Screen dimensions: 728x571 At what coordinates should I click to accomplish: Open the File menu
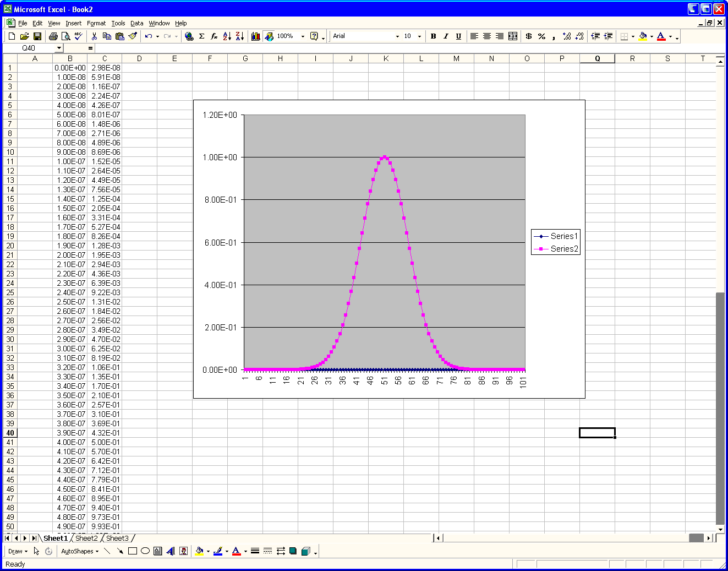click(23, 23)
